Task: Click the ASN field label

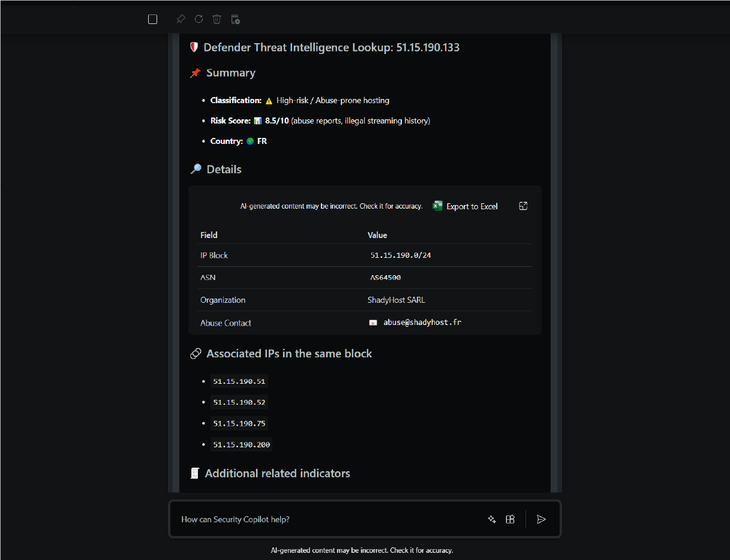Action: [x=208, y=278]
